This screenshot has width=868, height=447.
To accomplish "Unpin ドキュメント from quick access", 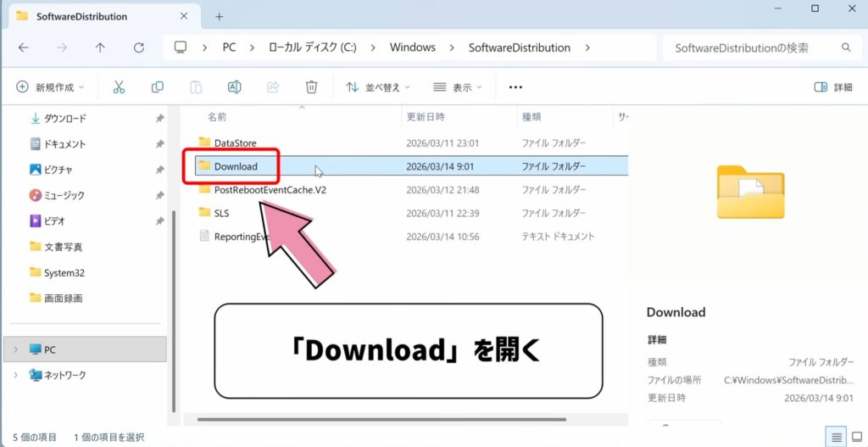I will point(160,144).
